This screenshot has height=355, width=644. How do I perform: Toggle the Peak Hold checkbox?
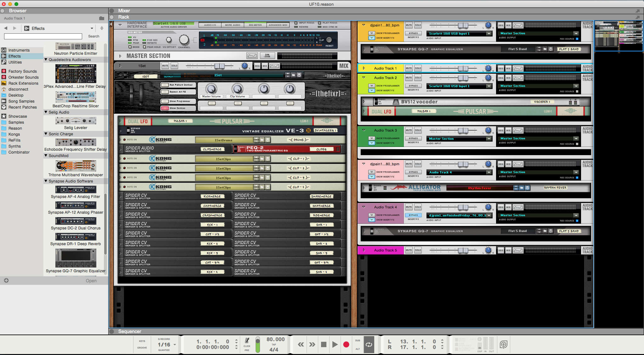click(x=144, y=47)
